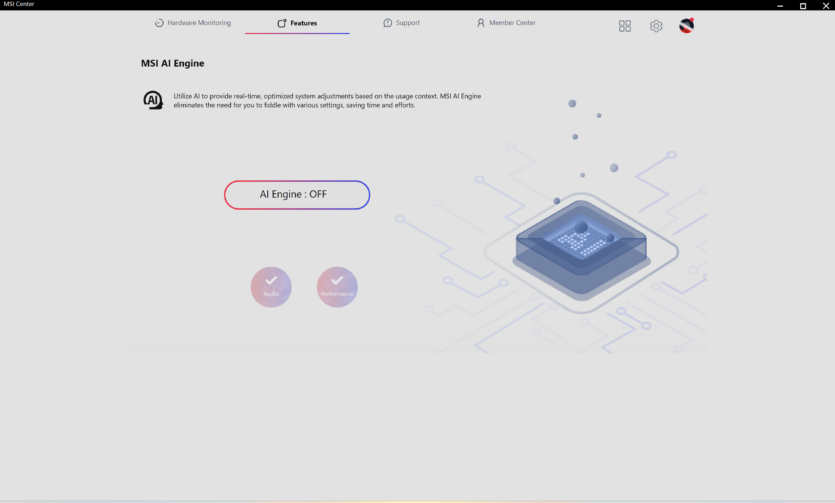Click the MSI AI Engine headset icon
The image size is (835, 503).
(153, 100)
